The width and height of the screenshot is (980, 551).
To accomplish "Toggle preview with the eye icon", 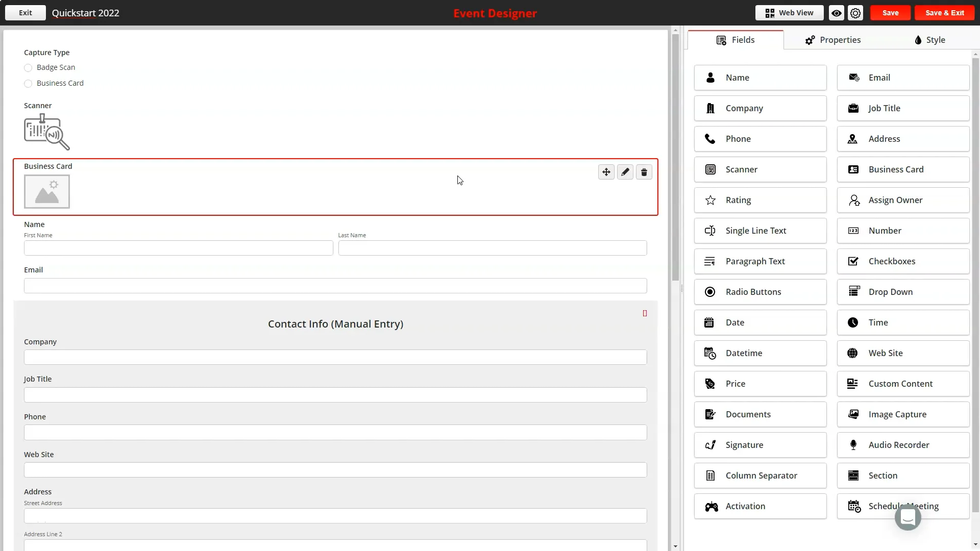I will [x=836, y=13].
